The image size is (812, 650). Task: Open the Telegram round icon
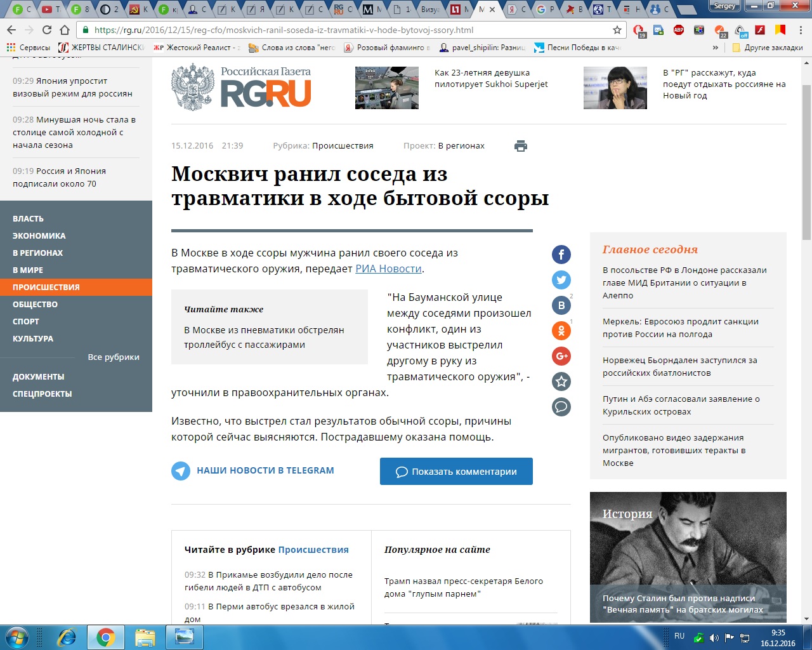[181, 471]
